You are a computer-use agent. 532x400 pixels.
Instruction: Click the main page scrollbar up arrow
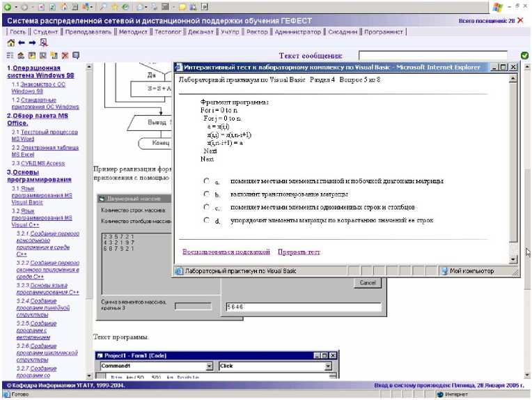pyautogui.click(x=527, y=67)
